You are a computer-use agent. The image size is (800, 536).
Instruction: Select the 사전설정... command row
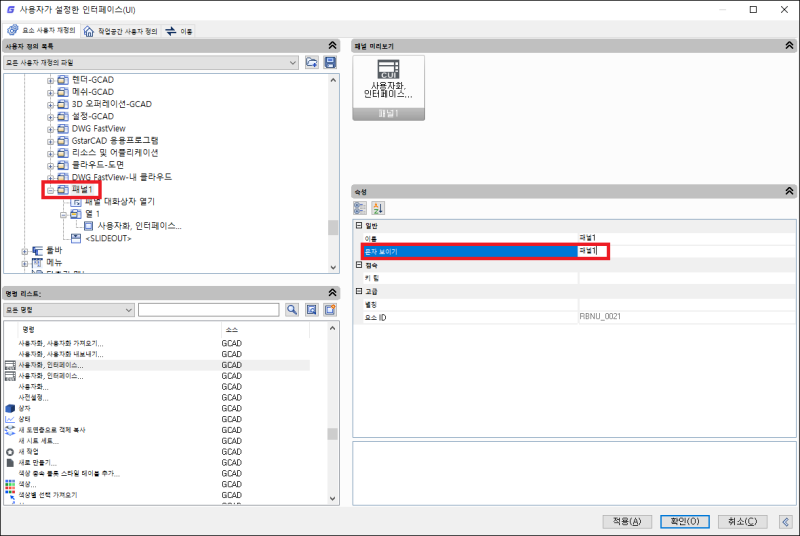[157, 398]
